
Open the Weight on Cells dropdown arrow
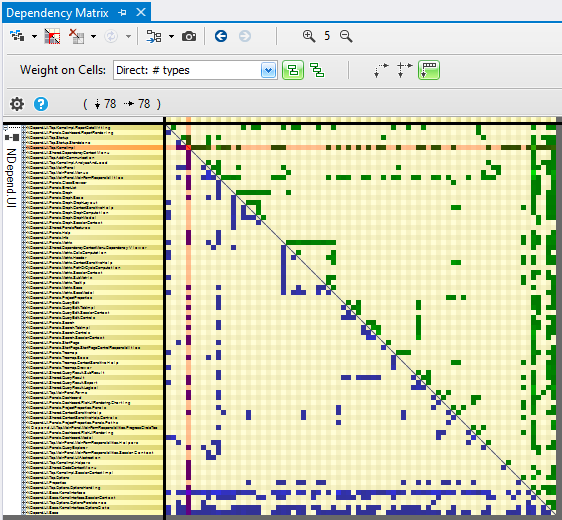(268, 70)
